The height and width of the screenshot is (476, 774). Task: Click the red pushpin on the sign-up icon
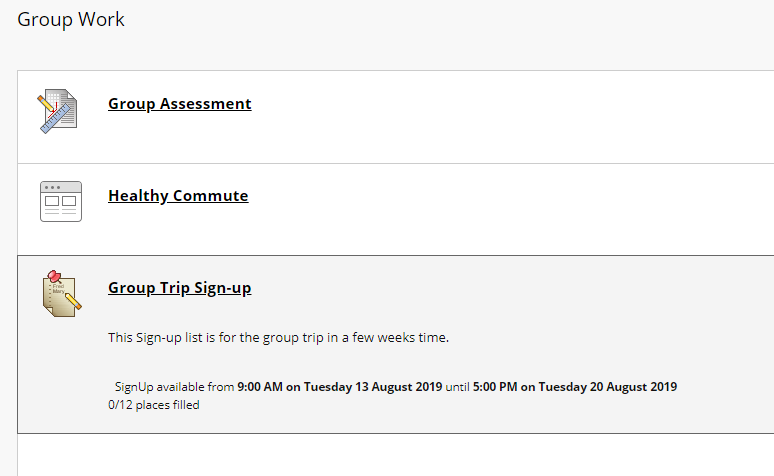[x=54, y=277]
